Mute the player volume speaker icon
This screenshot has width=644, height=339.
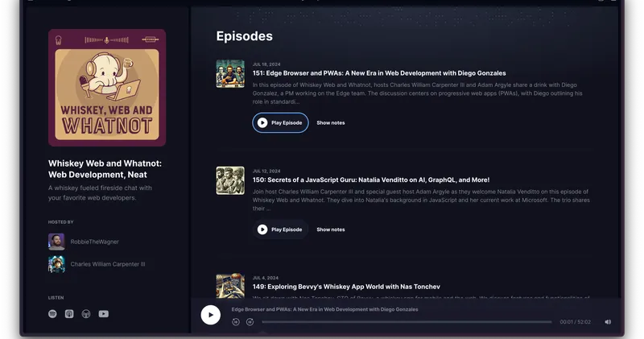[x=608, y=321]
